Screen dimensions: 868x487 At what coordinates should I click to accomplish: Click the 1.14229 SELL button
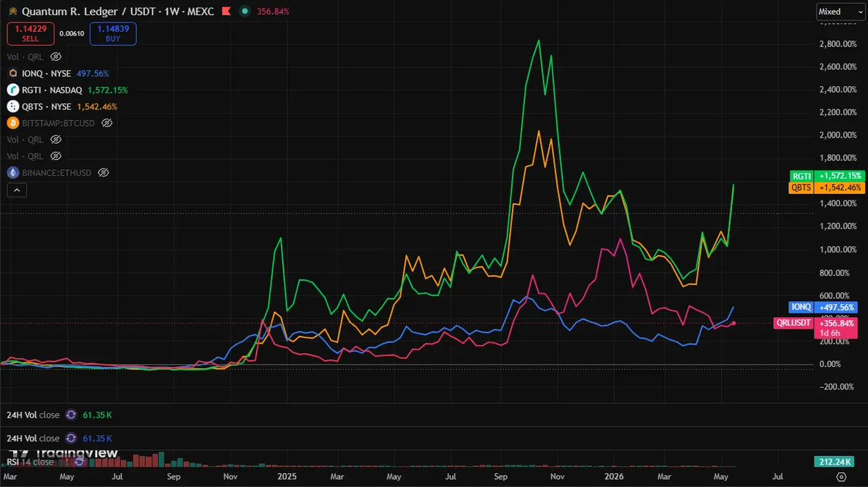(x=30, y=33)
